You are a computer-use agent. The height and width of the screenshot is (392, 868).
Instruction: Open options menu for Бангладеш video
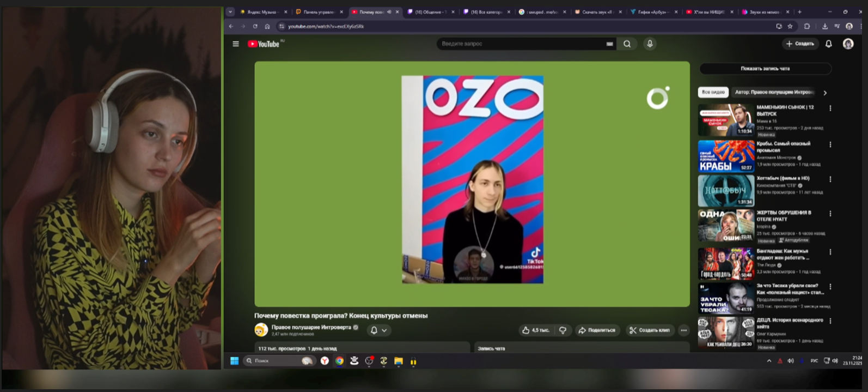click(x=830, y=252)
